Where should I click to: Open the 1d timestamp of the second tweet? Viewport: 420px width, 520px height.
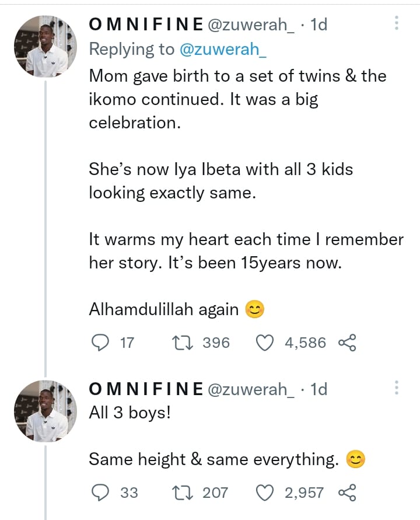(319, 389)
